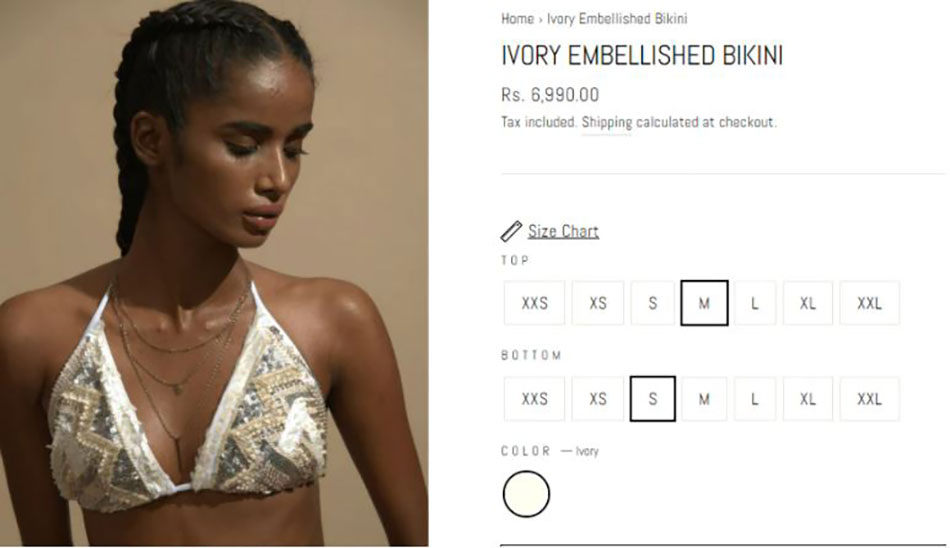Select top size XS
This screenshot has width=950, height=548.
pos(598,302)
